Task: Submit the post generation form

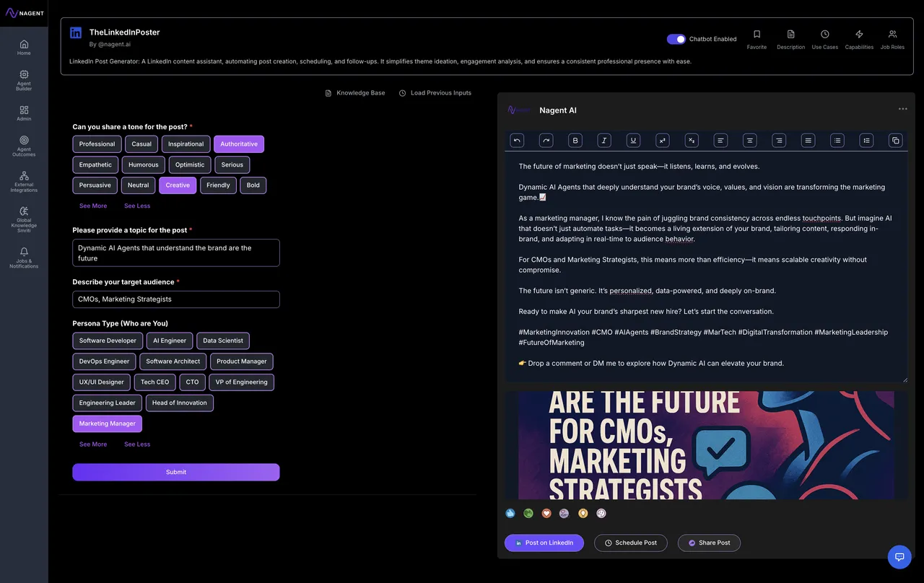Action: 176,472
